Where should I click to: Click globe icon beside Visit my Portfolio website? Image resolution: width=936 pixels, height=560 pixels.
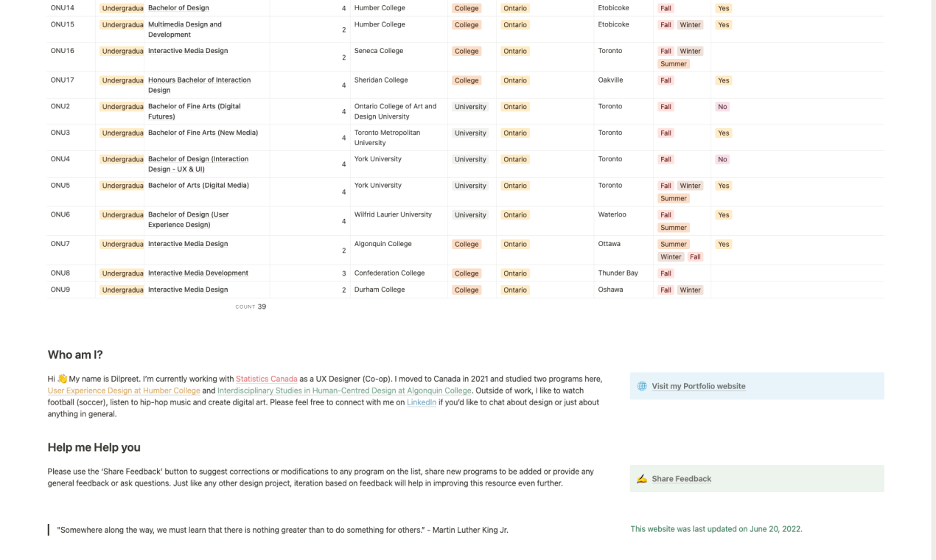642,386
